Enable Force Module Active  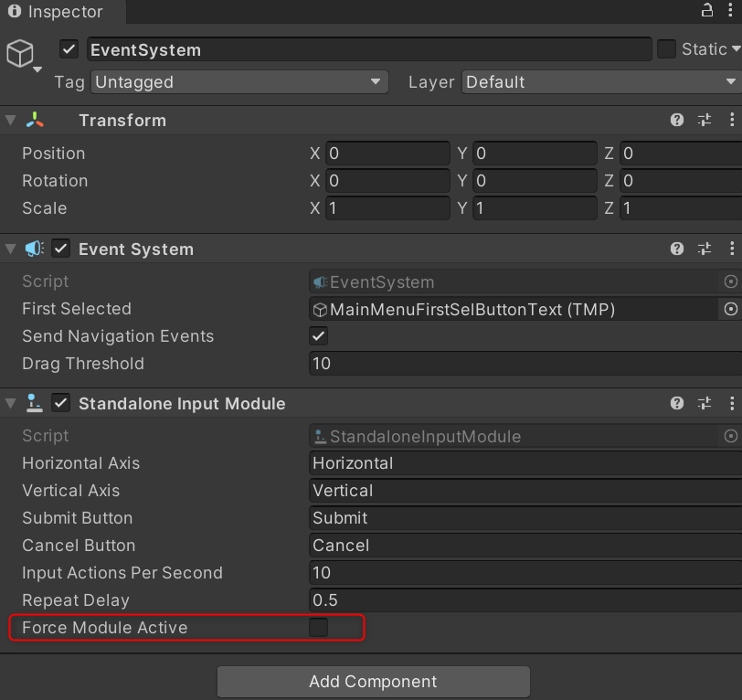(318, 628)
